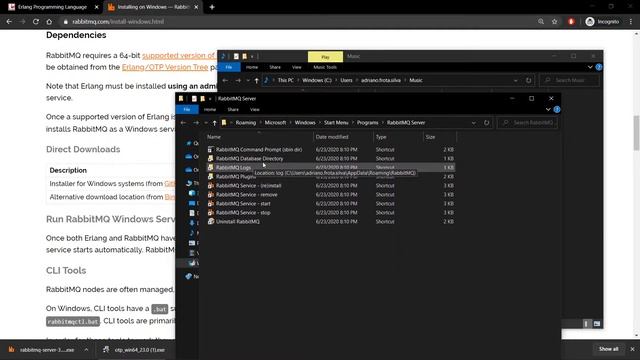Reload the RabbitMQ install page
Viewport: 640px width, 360px height.
click(x=36, y=22)
